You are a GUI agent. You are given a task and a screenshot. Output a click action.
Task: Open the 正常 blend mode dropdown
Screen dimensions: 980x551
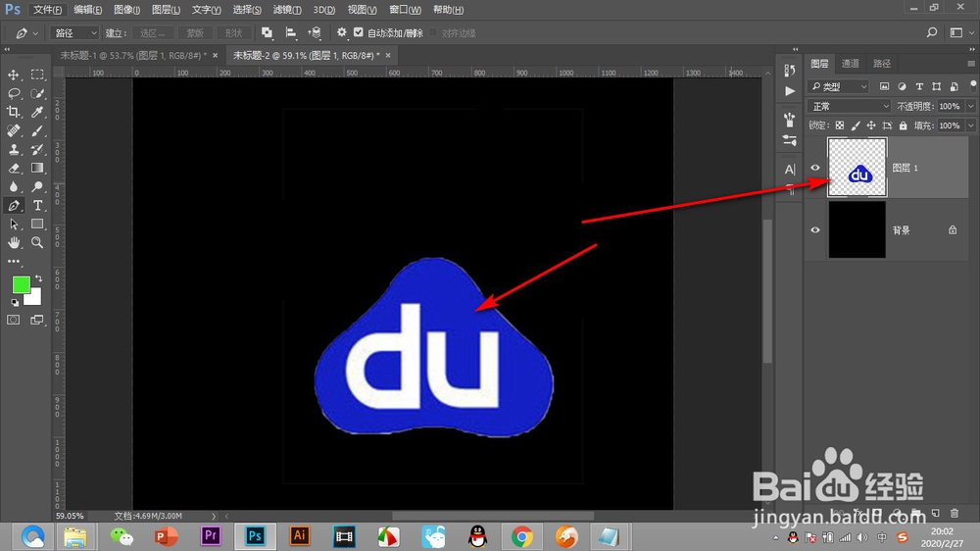(849, 106)
